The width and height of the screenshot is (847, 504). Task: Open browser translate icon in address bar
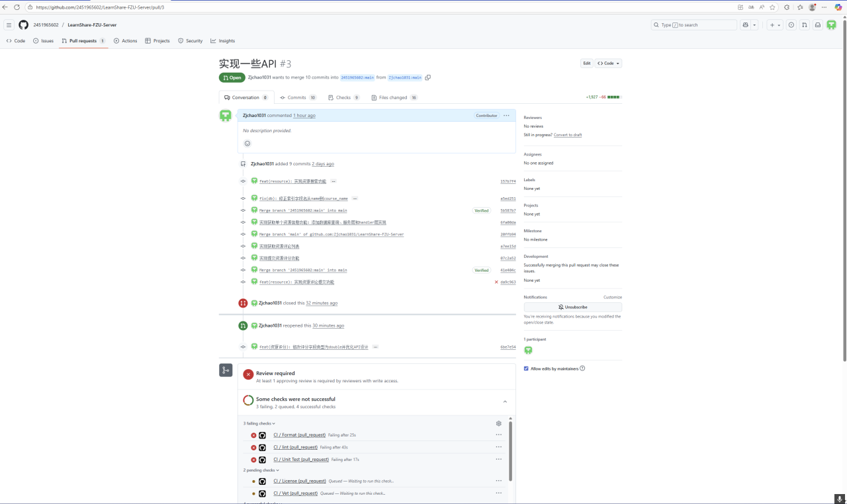pos(751,7)
